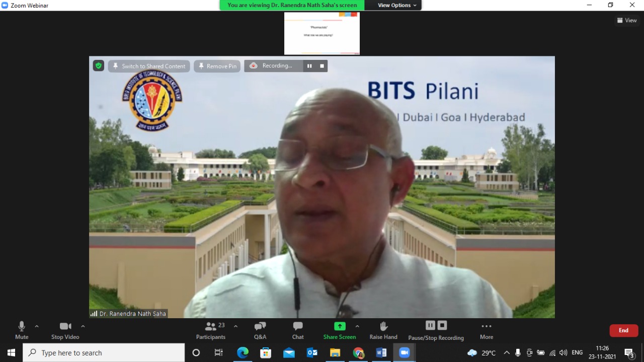Open the Windows Start menu
The image size is (644, 362).
tap(11, 353)
